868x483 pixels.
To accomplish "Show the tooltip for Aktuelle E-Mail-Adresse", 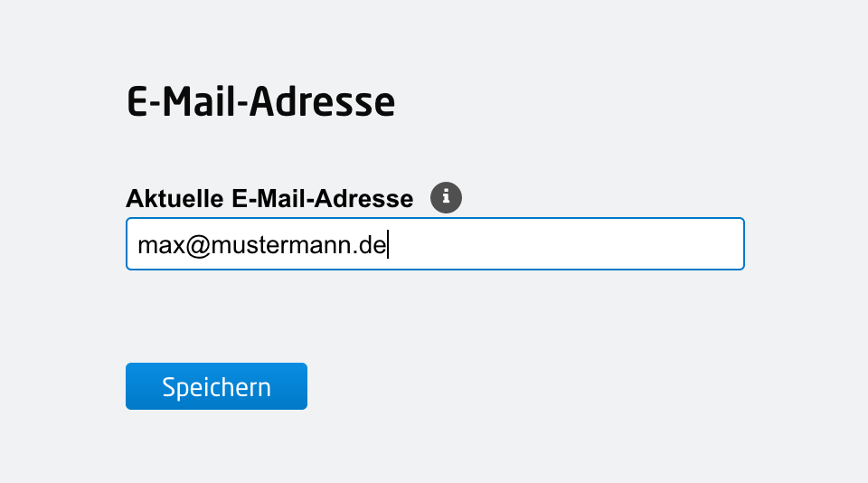I will point(446,197).
